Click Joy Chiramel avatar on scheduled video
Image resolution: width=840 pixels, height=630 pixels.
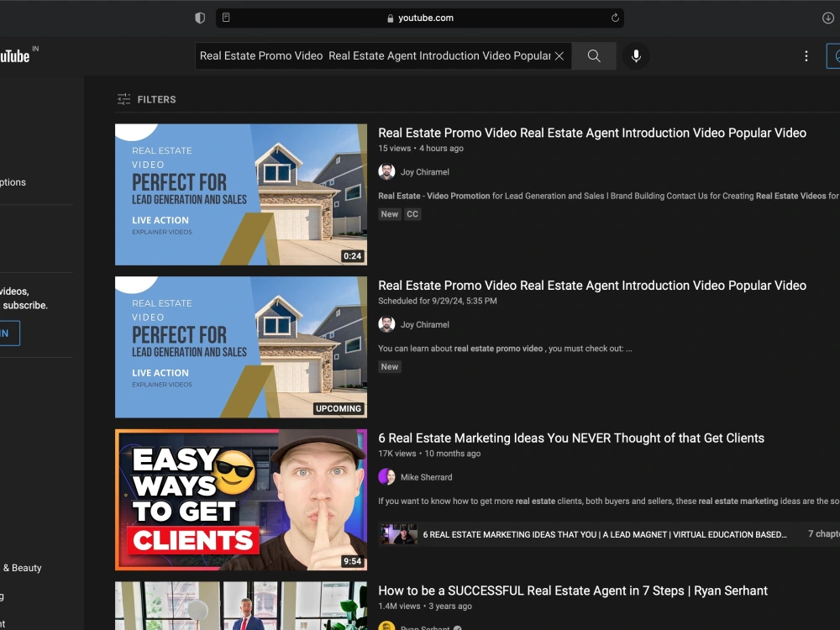(x=386, y=324)
